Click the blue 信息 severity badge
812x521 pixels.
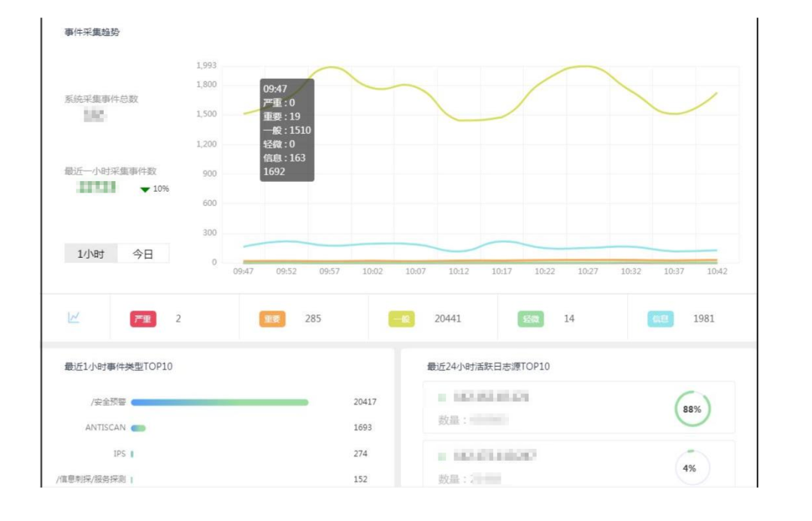coord(660,319)
